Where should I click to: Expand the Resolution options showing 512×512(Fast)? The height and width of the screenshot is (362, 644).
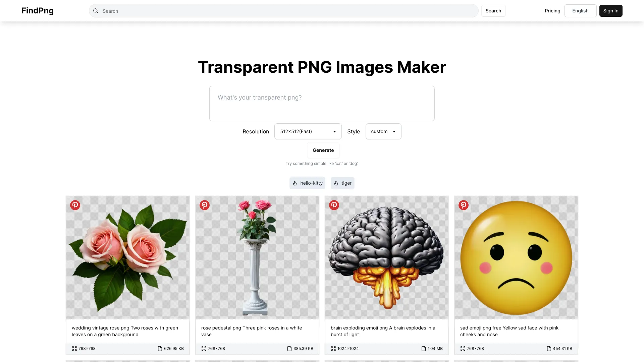[334, 131]
